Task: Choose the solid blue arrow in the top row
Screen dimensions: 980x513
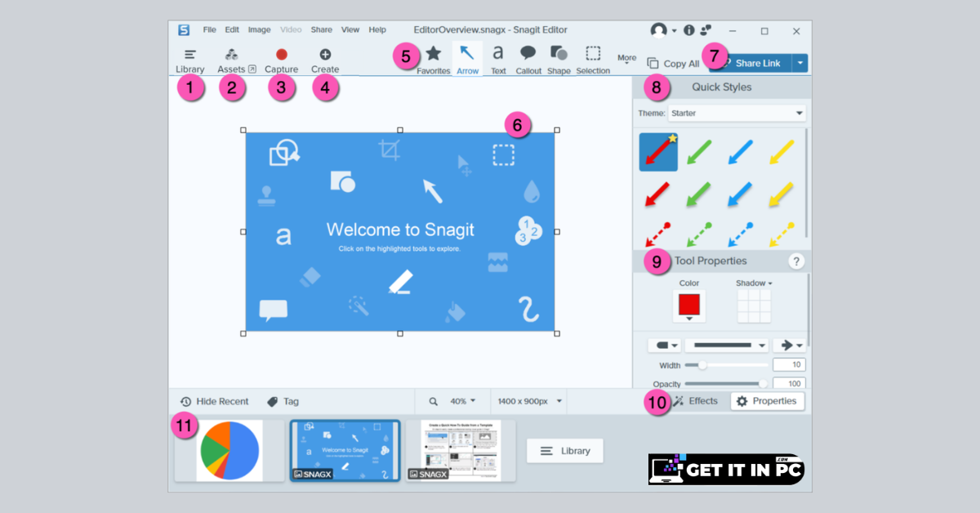Action: 741,151
